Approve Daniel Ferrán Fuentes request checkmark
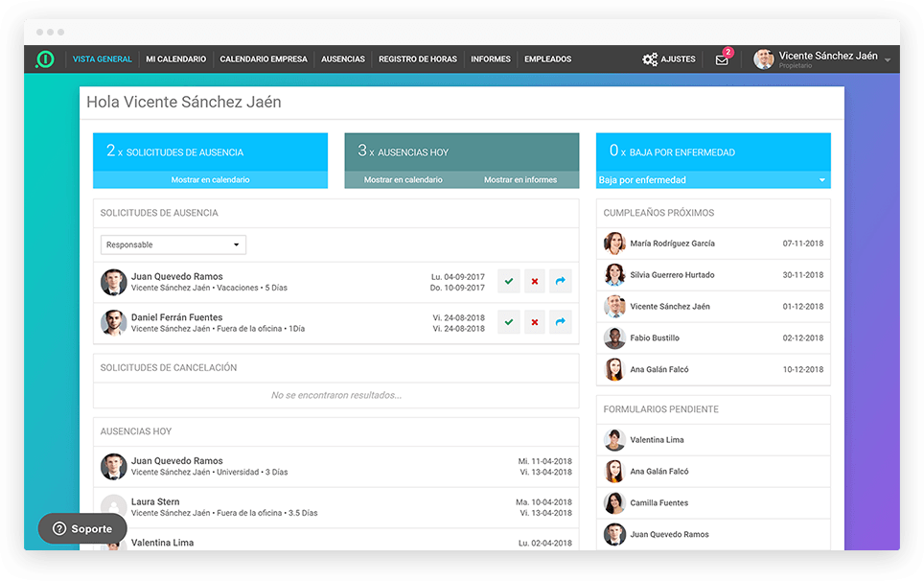This screenshot has height=581, width=924. click(x=509, y=322)
